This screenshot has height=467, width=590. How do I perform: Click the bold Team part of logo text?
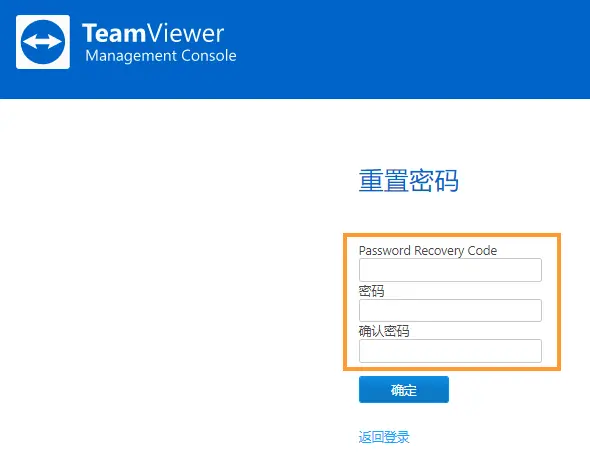[x=114, y=33]
